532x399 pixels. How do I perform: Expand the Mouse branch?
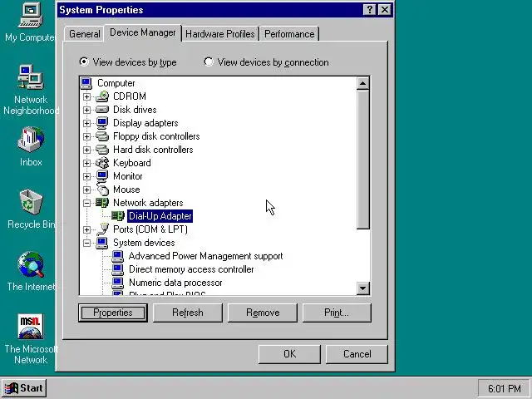pos(86,190)
